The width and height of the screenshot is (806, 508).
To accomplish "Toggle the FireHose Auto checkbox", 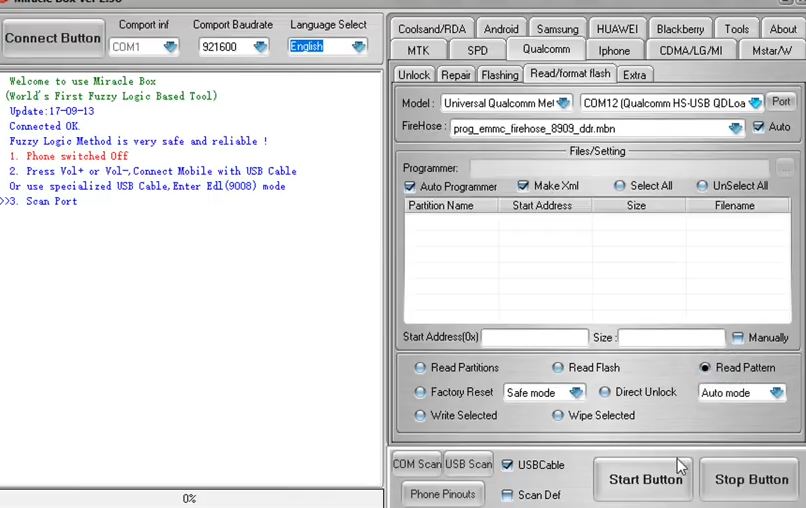I will (x=758, y=127).
